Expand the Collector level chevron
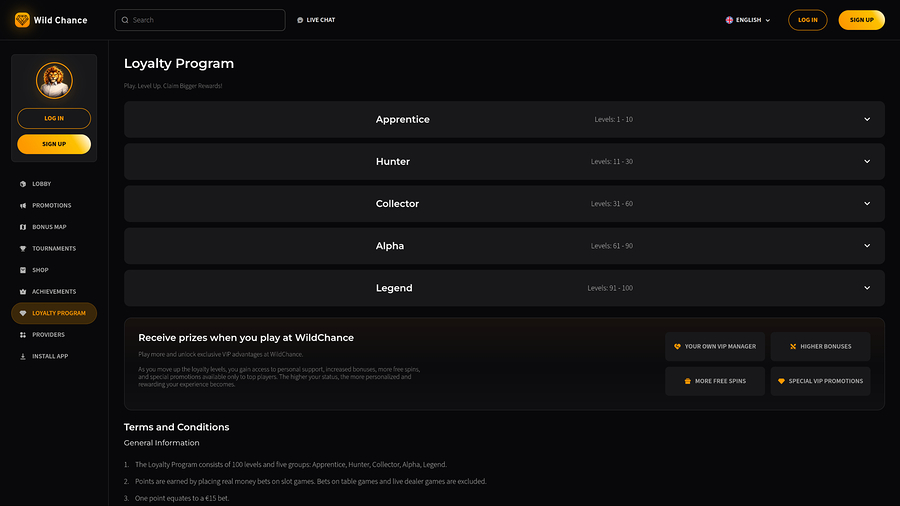 point(867,204)
